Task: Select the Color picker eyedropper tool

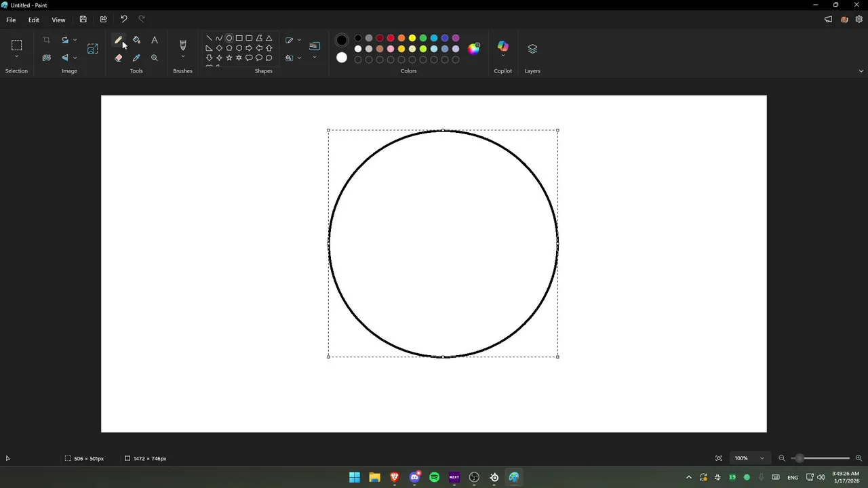Action: click(136, 58)
